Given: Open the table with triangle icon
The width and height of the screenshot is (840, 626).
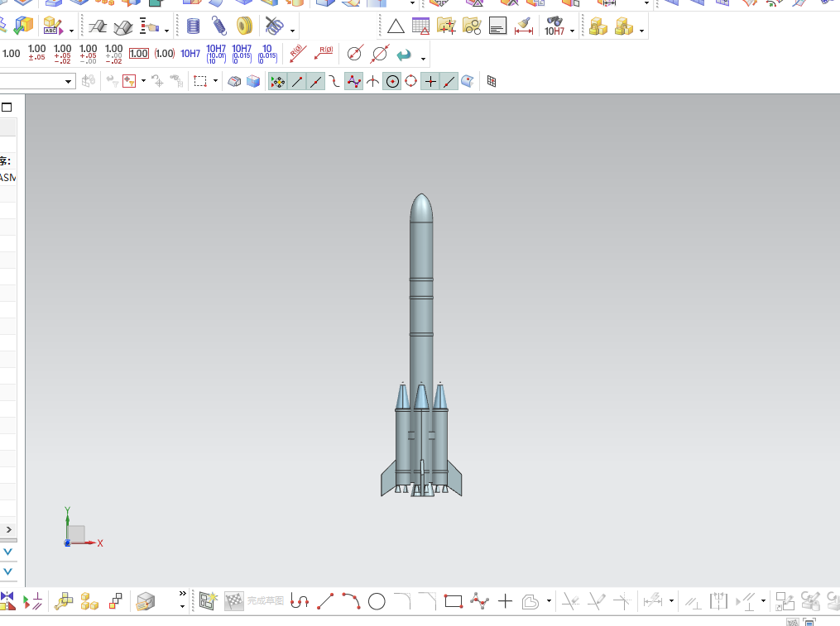Looking at the screenshot, I should coord(420,26).
